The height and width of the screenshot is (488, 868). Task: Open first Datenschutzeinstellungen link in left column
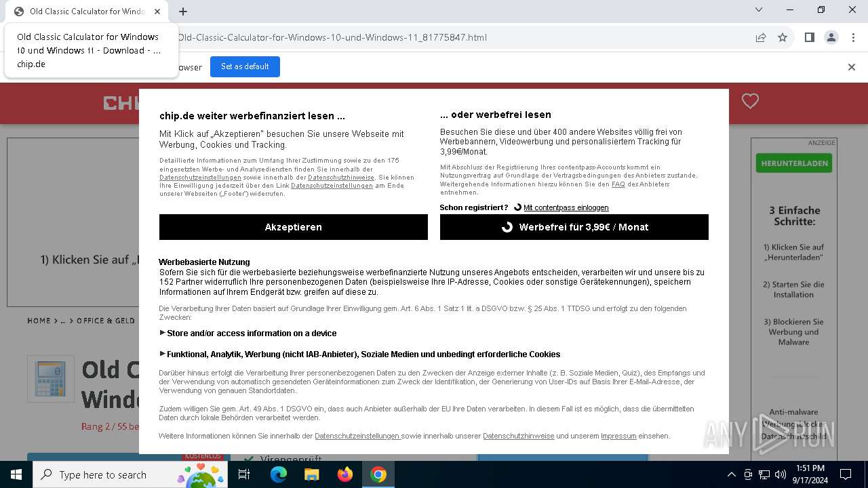tap(200, 177)
